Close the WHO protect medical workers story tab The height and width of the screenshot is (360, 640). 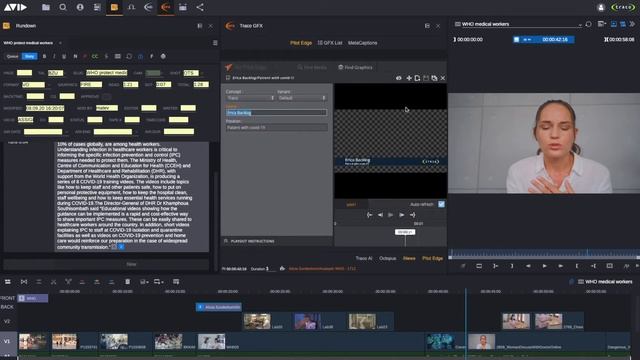tap(60, 43)
